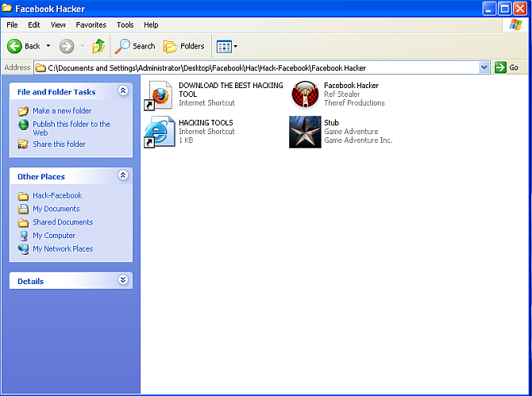Click the File and Folder Tasks header
532x396 pixels.
[56, 92]
